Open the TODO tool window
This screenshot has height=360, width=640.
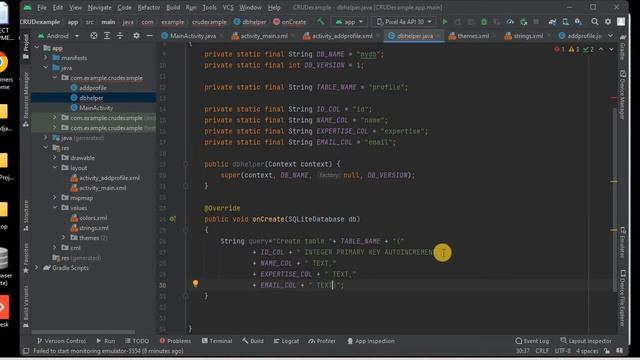[137, 341]
